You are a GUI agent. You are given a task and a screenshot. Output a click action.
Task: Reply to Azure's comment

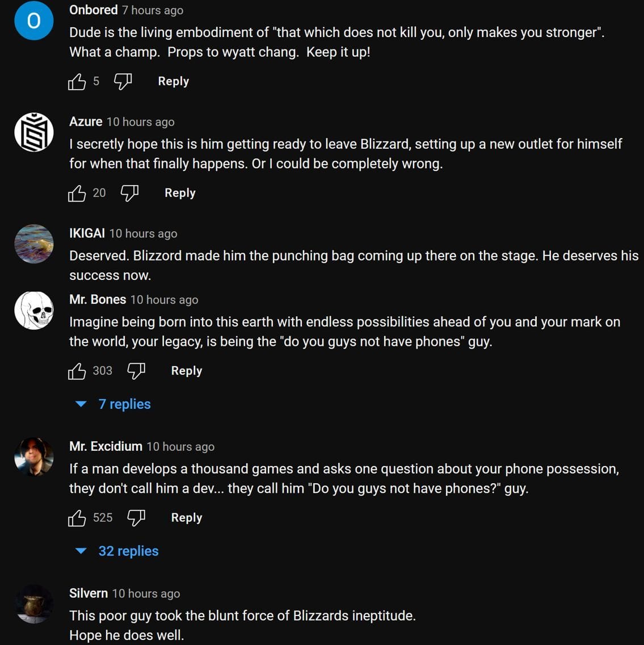coord(179,193)
